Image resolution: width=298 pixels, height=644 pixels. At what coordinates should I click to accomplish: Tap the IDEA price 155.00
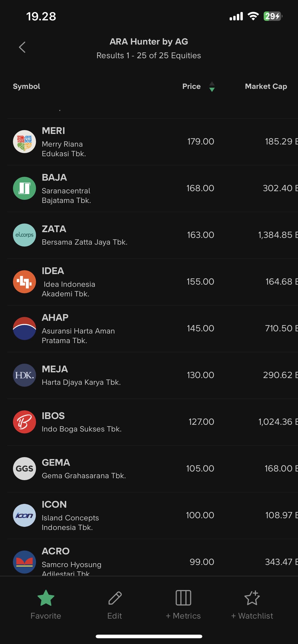[200, 282]
